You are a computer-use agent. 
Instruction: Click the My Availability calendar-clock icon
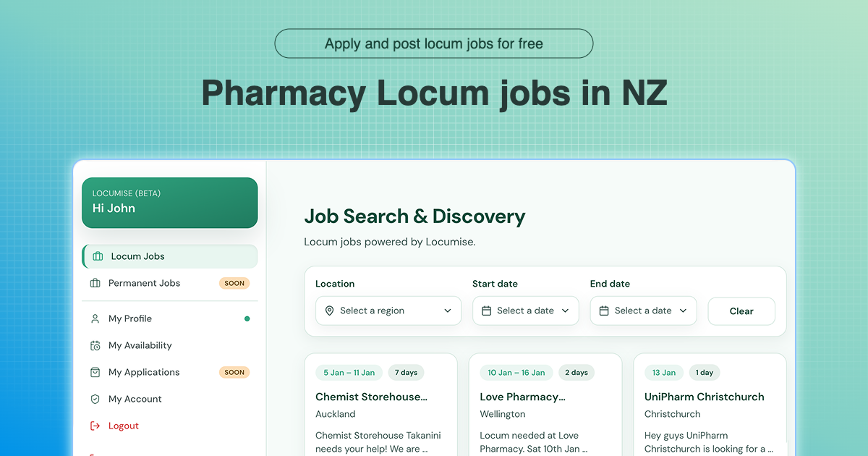pyautogui.click(x=95, y=345)
